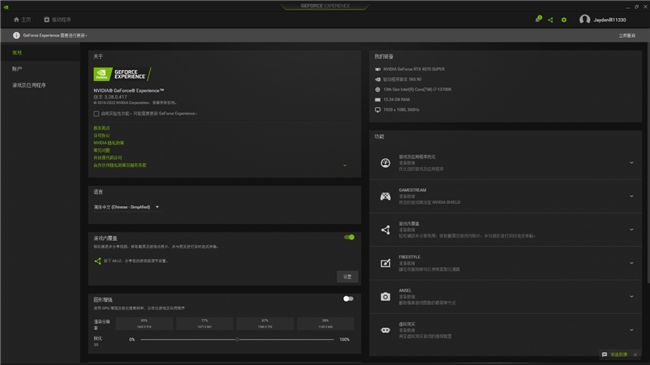Turn off the in-game overlay toggle
Viewport: 650px width, 365px height.
tap(349, 237)
